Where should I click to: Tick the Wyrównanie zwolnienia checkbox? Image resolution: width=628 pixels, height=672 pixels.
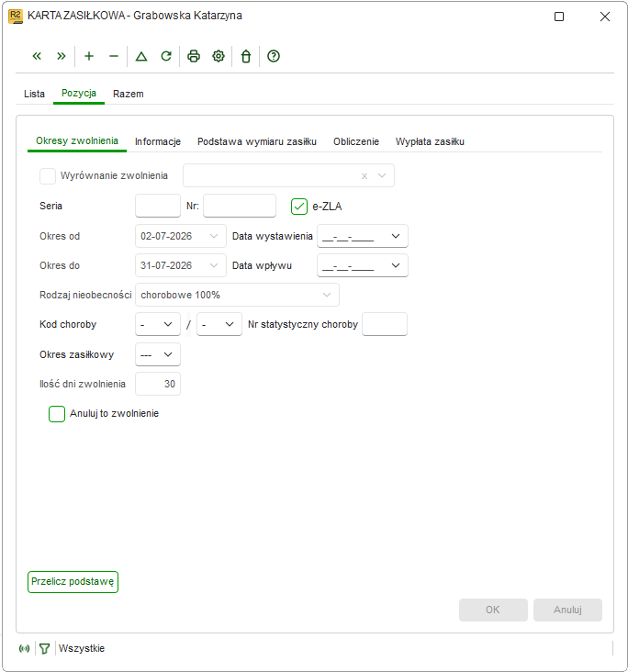coord(48,176)
